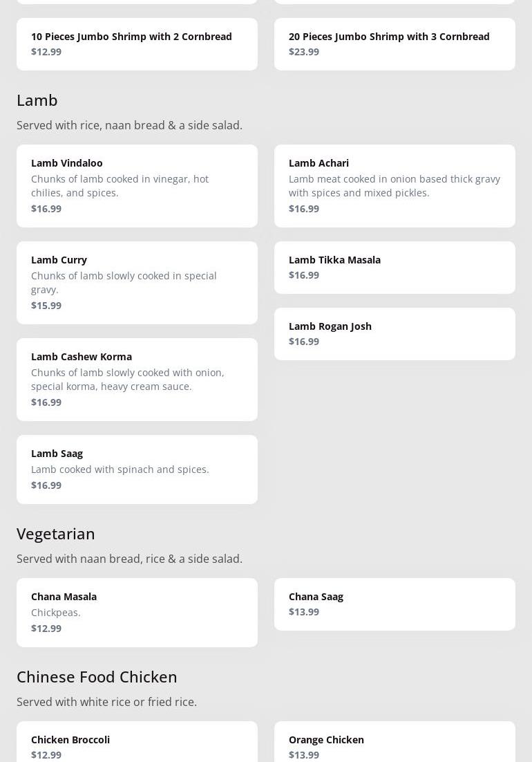Pick 10 Pieces Jumbo Shrimp with 2 Cornbread
Viewport: 532px width, 762px height.
tap(137, 43)
